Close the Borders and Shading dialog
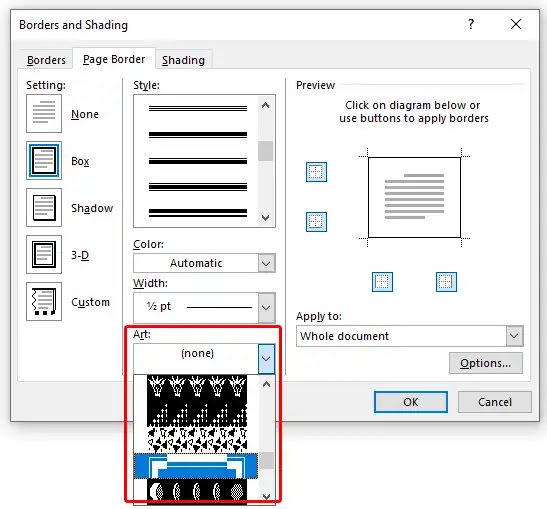The height and width of the screenshot is (509, 547). (516, 24)
